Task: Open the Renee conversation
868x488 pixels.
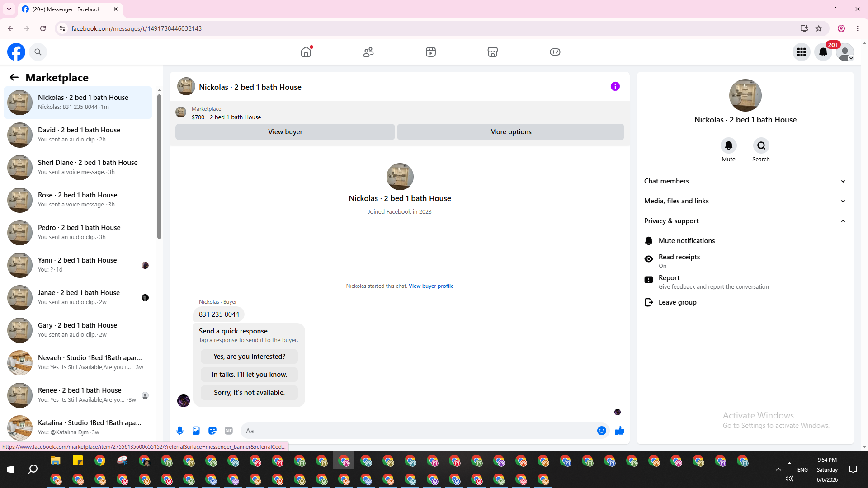Action: [x=78, y=395]
